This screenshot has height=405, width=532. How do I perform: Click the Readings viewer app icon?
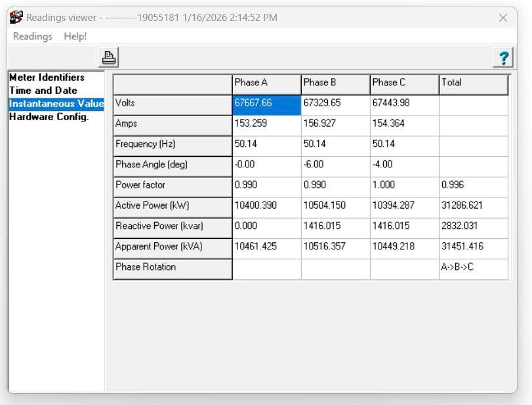pos(16,18)
